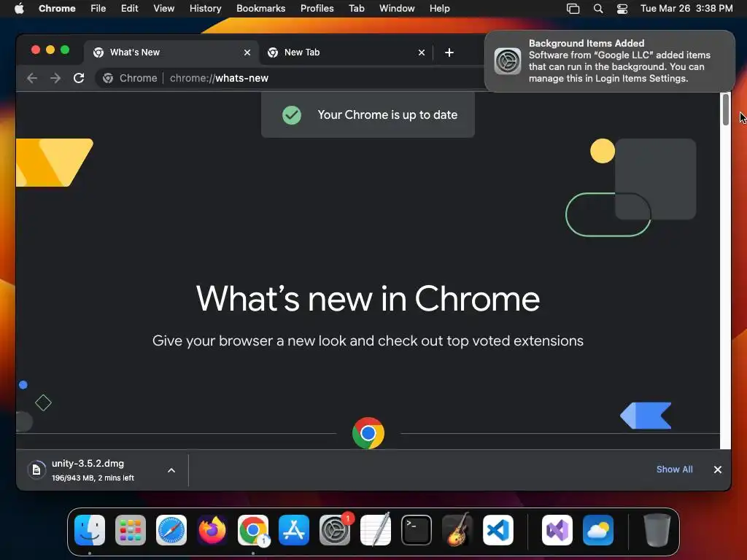Open the Bookmarks menu
Image resolution: width=747 pixels, height=560 pixels.
pyautogui.click(x=260, y=9)
